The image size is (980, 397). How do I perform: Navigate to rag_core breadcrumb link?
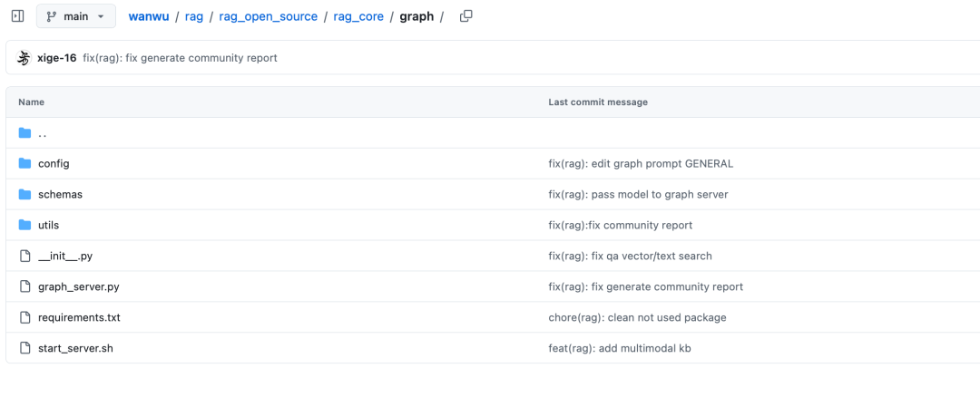point(358,16)
